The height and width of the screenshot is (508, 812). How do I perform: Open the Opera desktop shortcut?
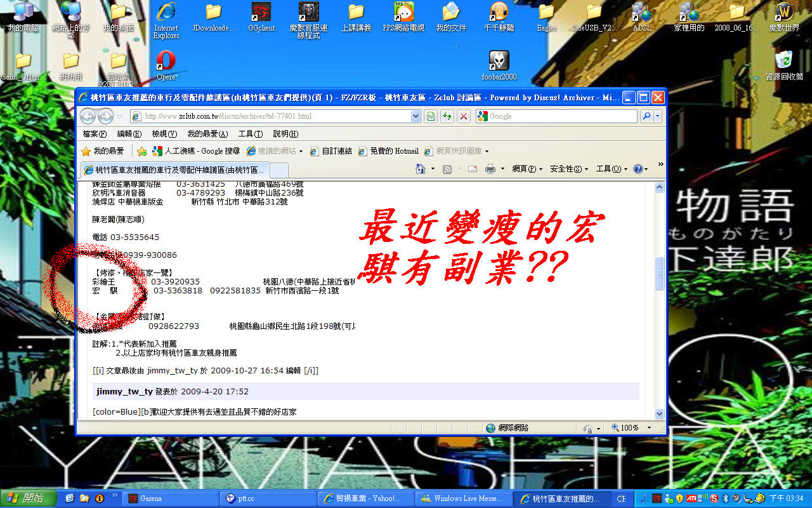point(166,65)
